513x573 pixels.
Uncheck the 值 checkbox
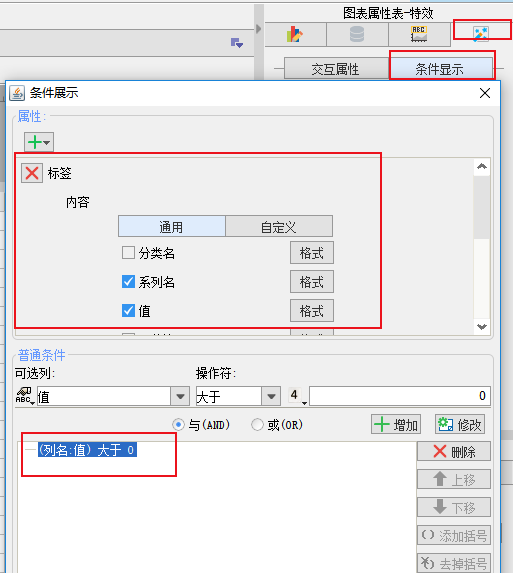click(128, 311)
